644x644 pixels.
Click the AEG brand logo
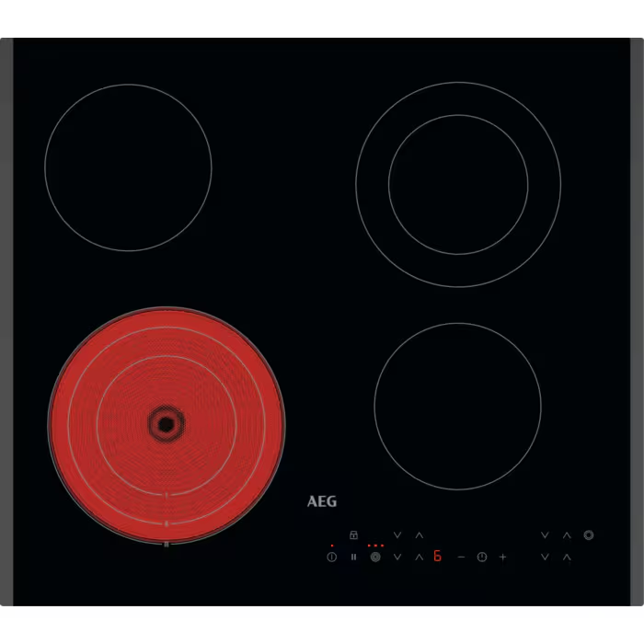click(x=322, y=501)
